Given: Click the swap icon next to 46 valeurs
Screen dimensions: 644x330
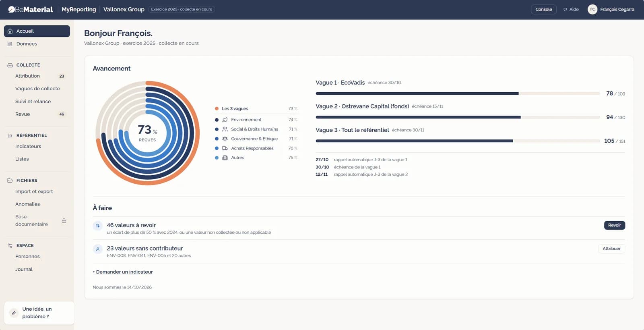Looking at the screenshot, I should [98, 226].
